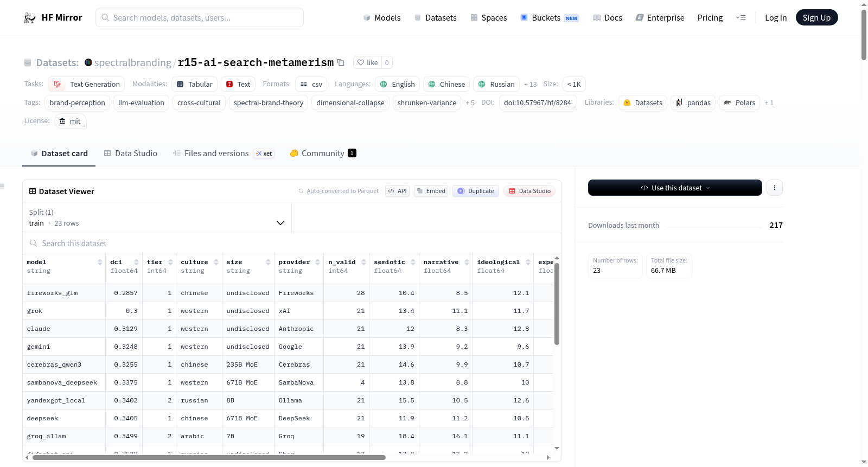Open the spectralbranding author page
Screen dimensions: 868x467
click(133, 62)
